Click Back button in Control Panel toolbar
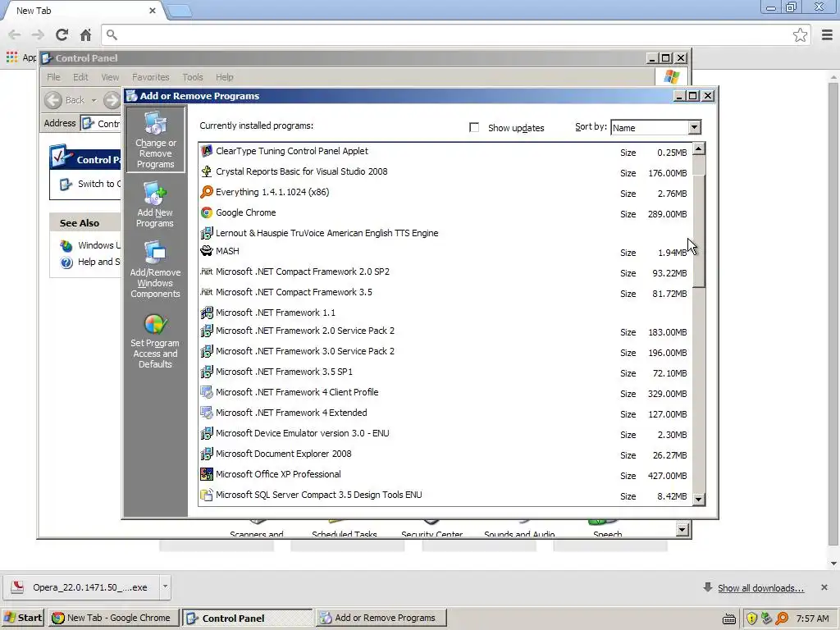The image size is (840, 630). [x=66, y=100]
